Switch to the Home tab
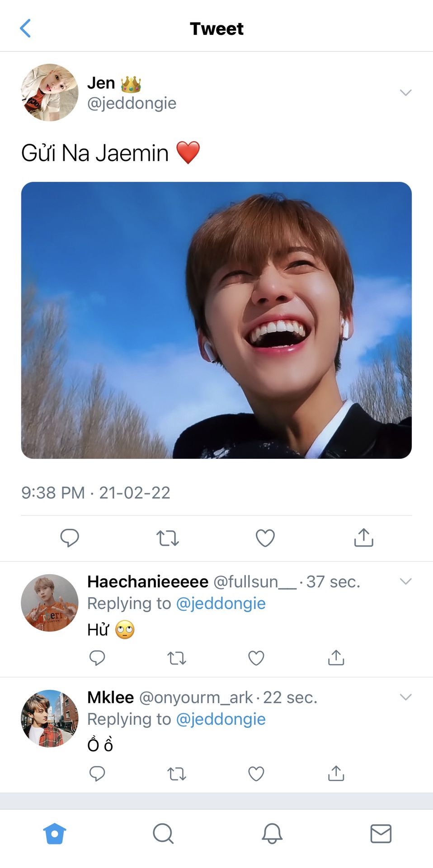 point(55,833)
